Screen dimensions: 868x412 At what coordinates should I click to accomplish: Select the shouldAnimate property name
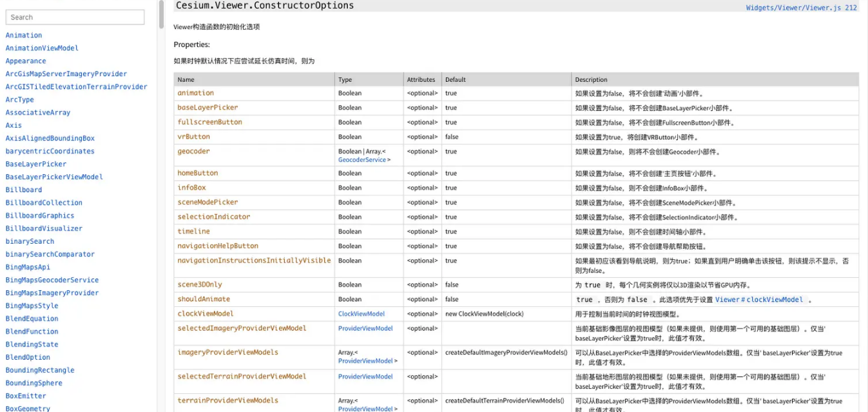click(204, 299)
